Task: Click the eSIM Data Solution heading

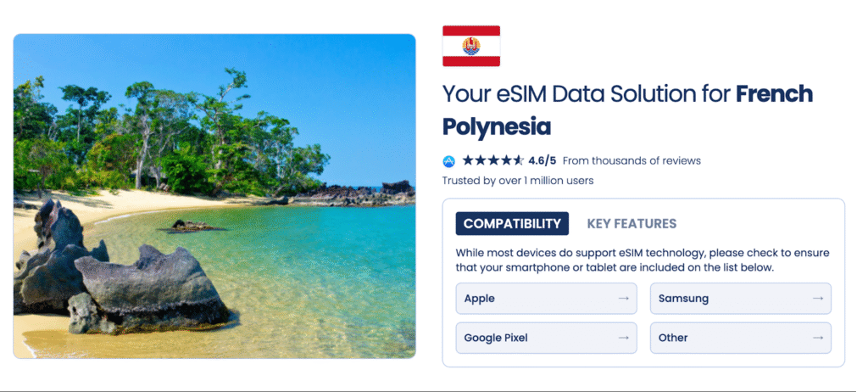Action: pyautogui.click(x=627, y=109)
